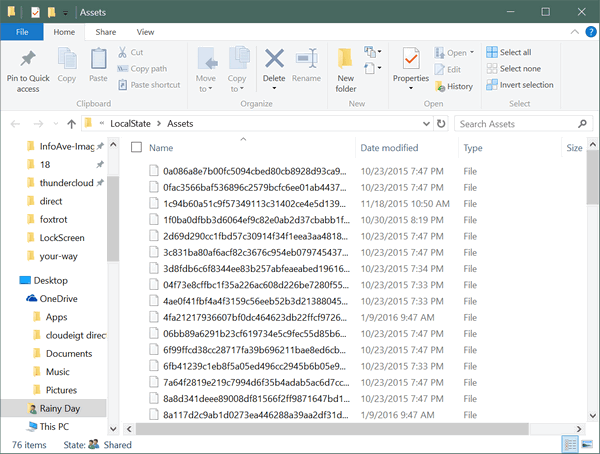
Task: Open the recent locations dropdown arrow
Action: [56, 124]
